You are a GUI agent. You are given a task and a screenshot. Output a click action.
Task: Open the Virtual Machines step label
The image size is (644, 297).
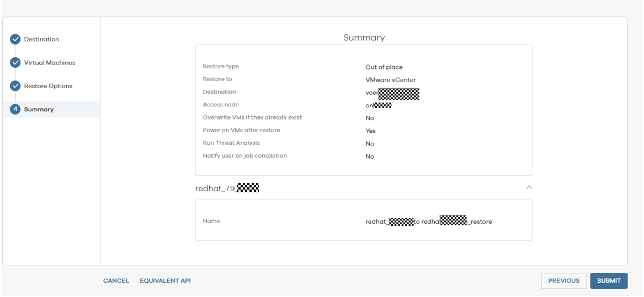(50, 63)
